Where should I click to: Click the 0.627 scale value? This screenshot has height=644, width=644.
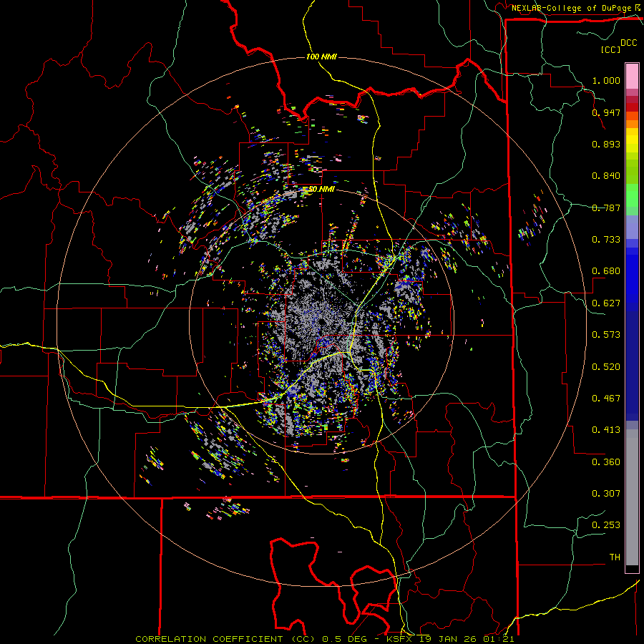[606, 303]
